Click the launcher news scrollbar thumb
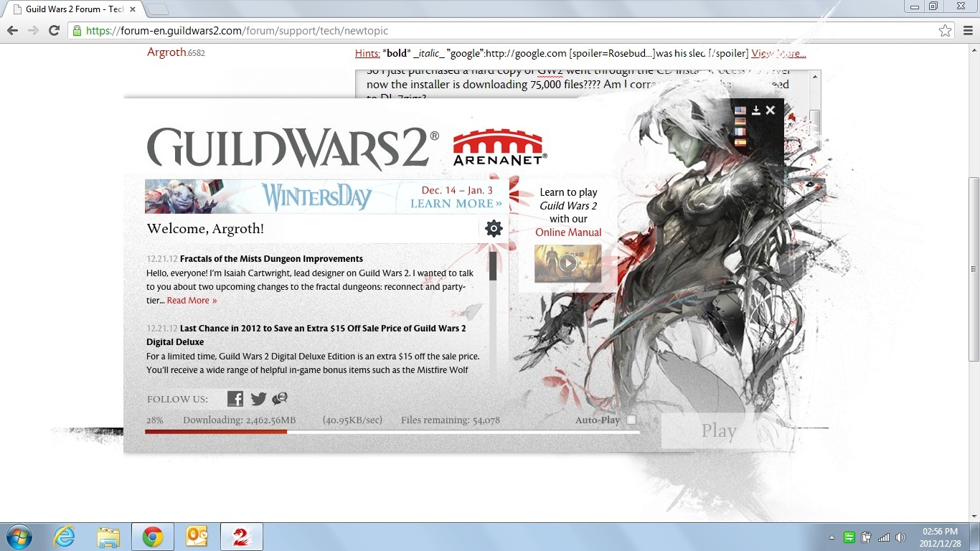The image size is (980, 551). pos(493,265)
